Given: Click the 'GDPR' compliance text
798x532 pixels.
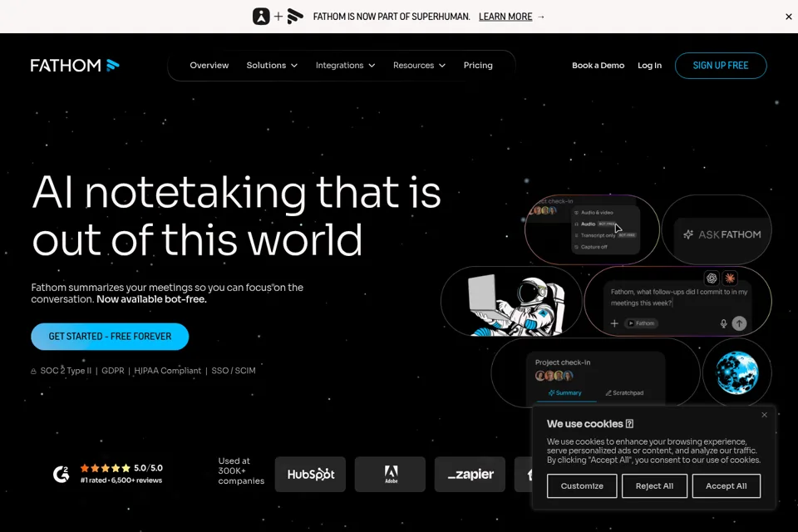Looking at the screenshot, I should coord(113,371).
